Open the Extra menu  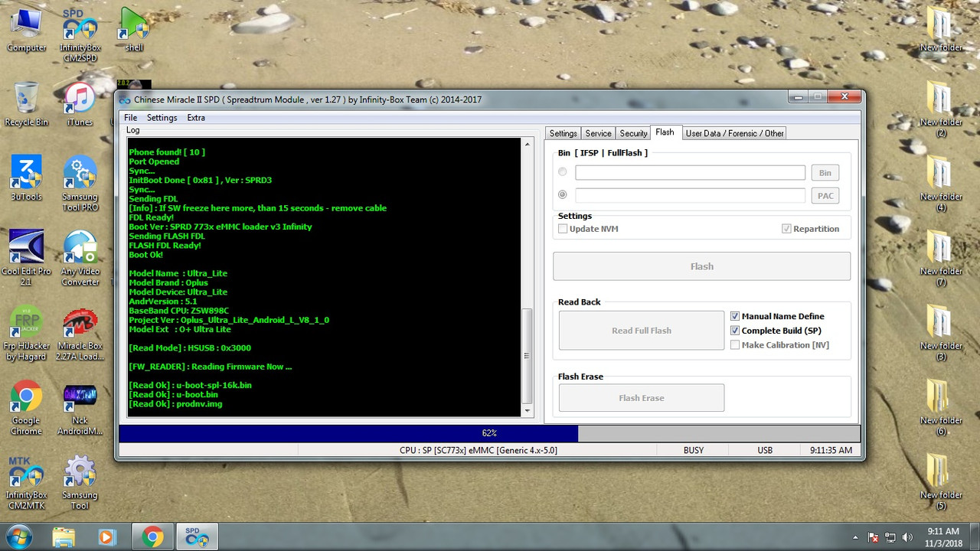coord(196,118)
